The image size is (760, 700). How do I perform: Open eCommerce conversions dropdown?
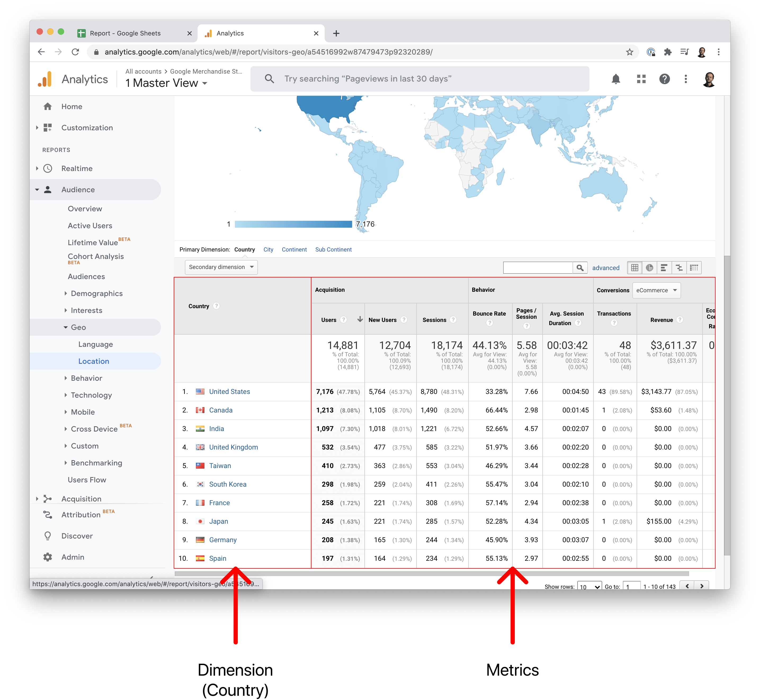click(656, 290)
